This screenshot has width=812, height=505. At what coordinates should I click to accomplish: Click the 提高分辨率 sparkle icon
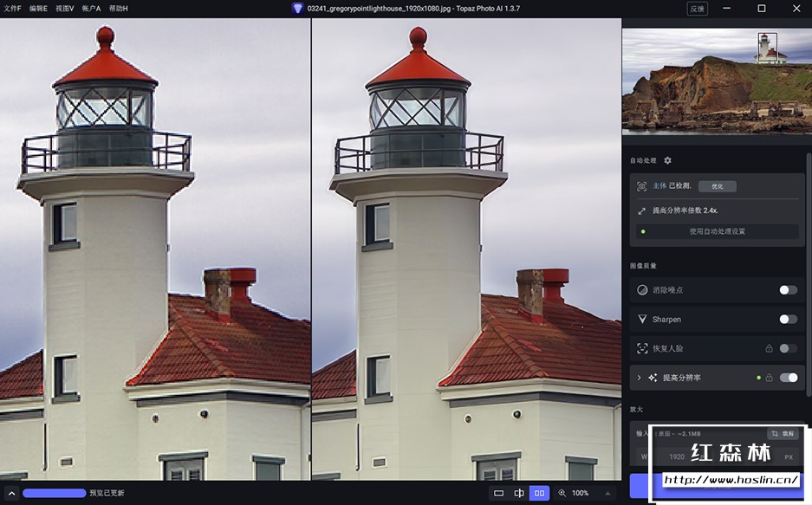(653, 378)
